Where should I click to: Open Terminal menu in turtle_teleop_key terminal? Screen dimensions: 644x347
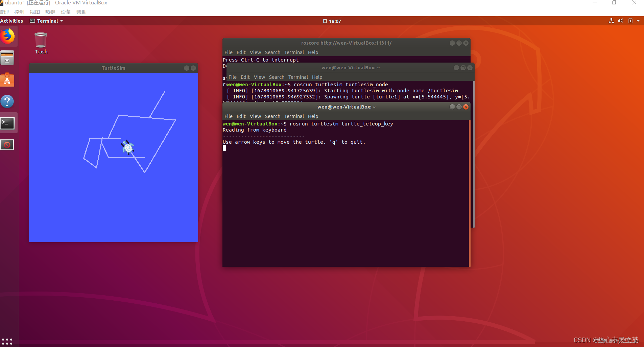click(294, 116)
